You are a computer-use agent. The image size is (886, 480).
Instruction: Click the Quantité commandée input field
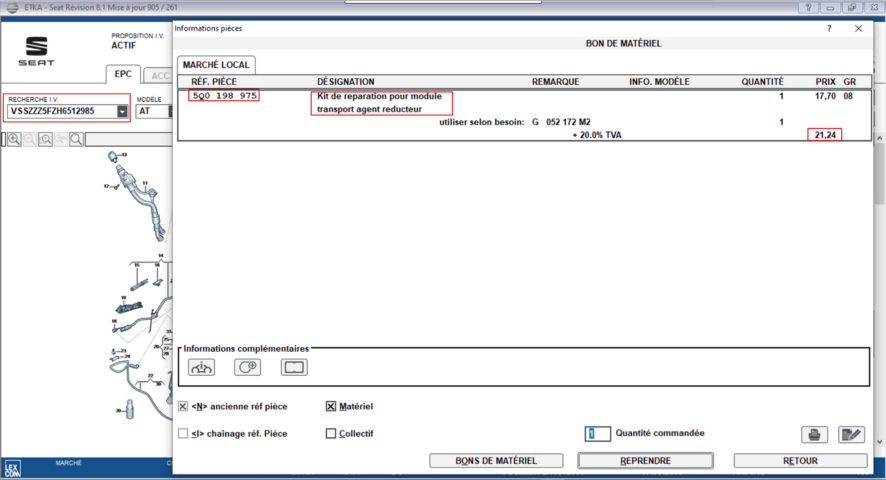(598, 434)
